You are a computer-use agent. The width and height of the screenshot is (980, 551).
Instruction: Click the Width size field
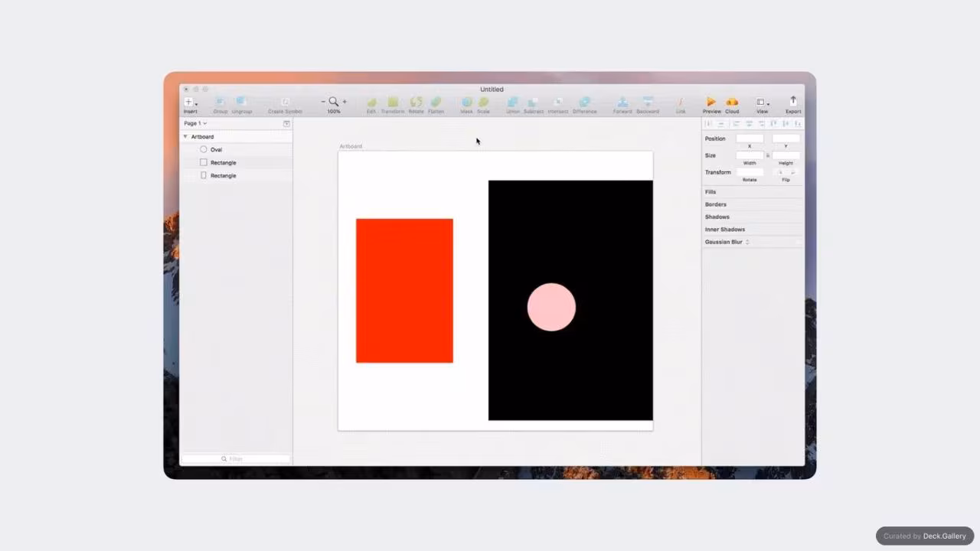(750, 155)
